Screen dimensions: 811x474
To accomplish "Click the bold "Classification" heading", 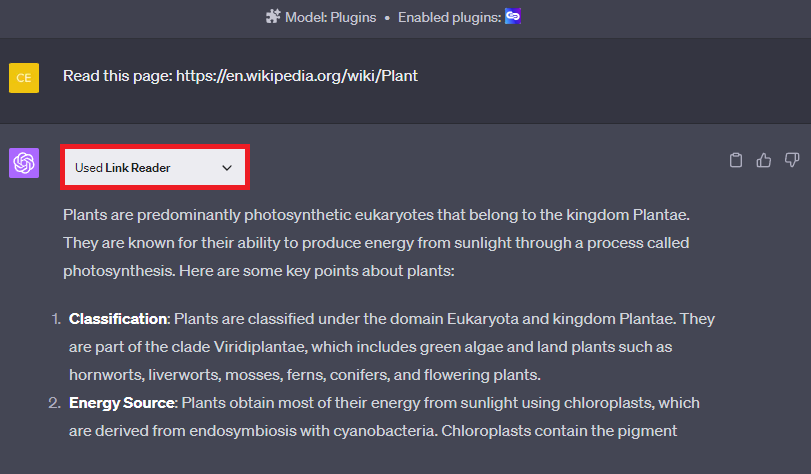I will (118, 319).
